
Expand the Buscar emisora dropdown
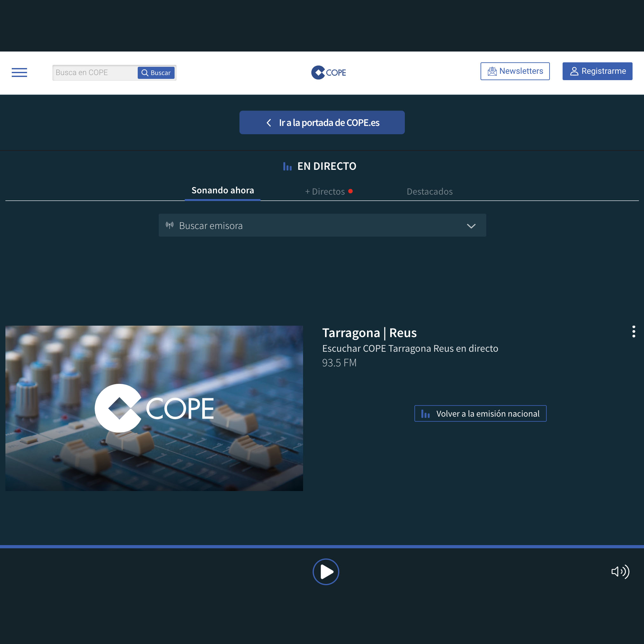(x=322, y=226)
